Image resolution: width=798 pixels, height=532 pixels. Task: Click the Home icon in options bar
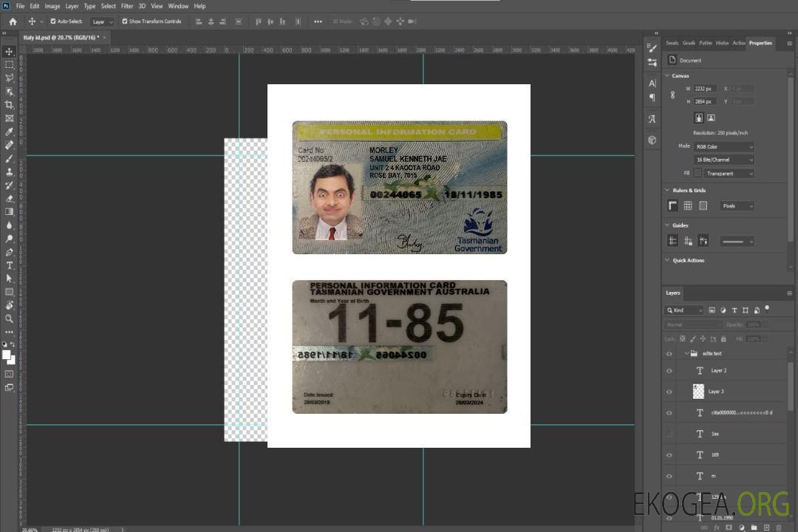click(13, 21)
